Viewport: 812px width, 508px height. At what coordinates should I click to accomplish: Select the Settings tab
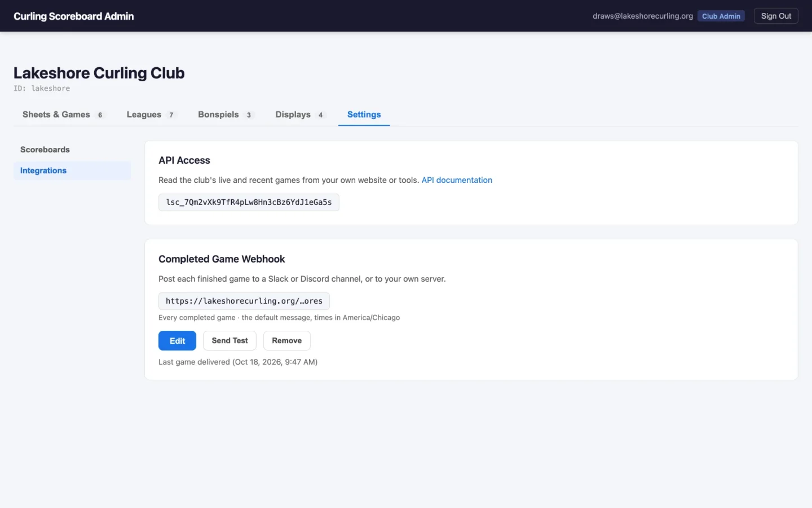coord(364,115)
